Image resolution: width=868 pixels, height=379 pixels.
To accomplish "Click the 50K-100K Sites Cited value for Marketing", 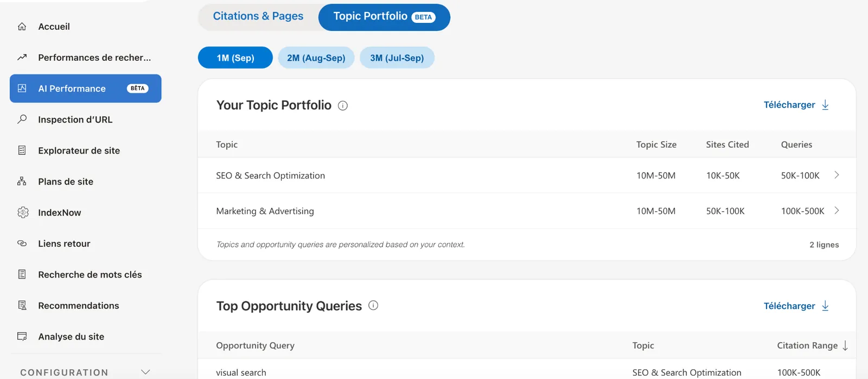I will [x=725, y=211].
